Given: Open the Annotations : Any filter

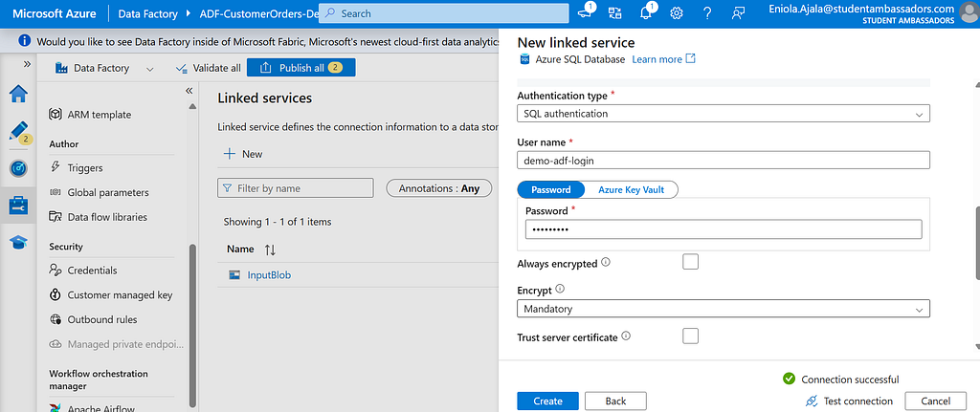Looking at the screenshot, I should pos(439,188).
